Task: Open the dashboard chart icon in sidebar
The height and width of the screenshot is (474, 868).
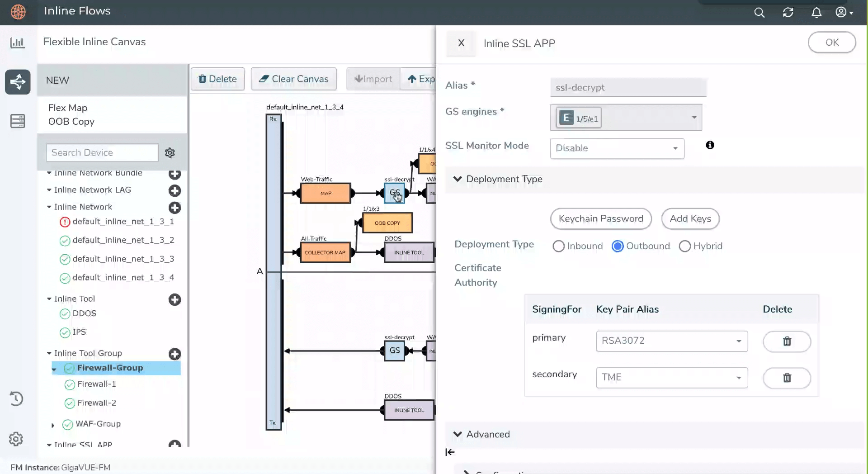Action: click(x=17, y=43)
